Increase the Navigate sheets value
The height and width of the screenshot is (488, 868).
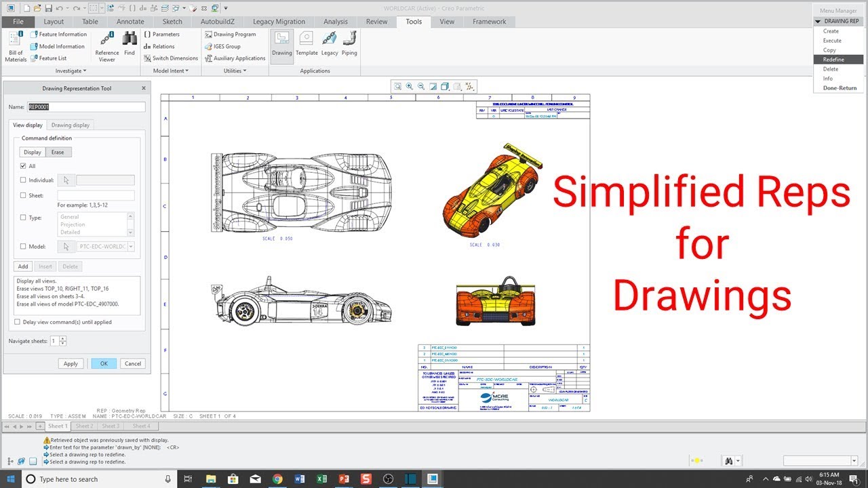(63, 338)
